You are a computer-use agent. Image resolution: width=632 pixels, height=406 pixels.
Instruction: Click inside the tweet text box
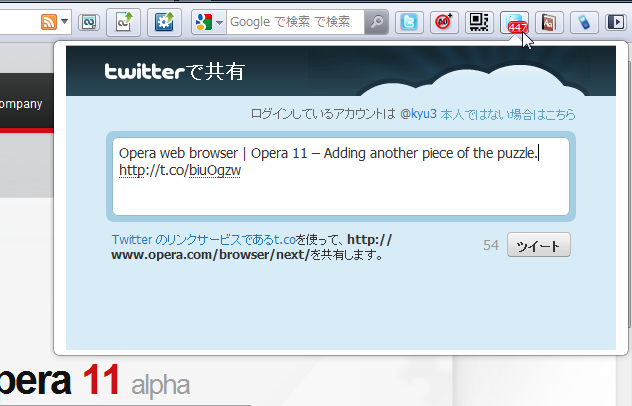[341, 177]
